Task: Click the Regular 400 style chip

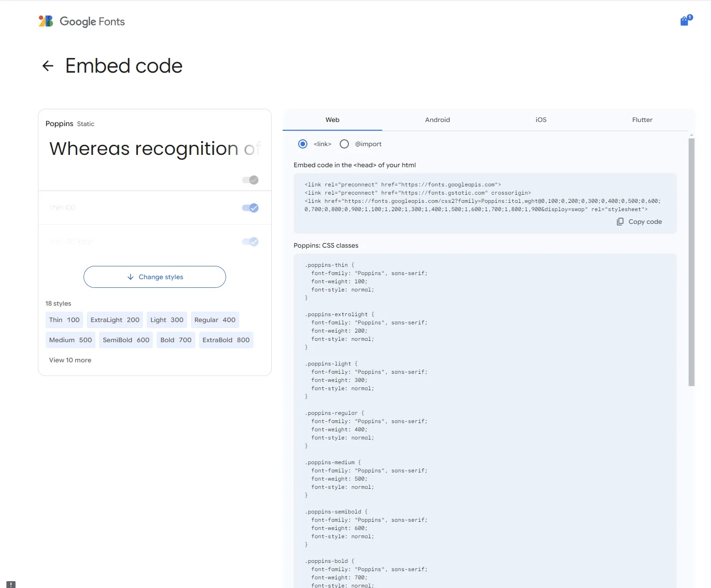Action: (x=215, y=320)
